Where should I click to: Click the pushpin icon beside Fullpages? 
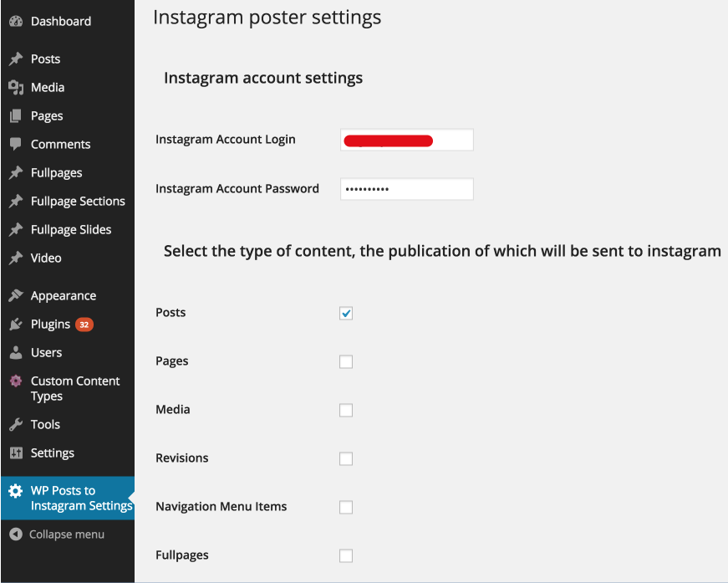(16, 173)
